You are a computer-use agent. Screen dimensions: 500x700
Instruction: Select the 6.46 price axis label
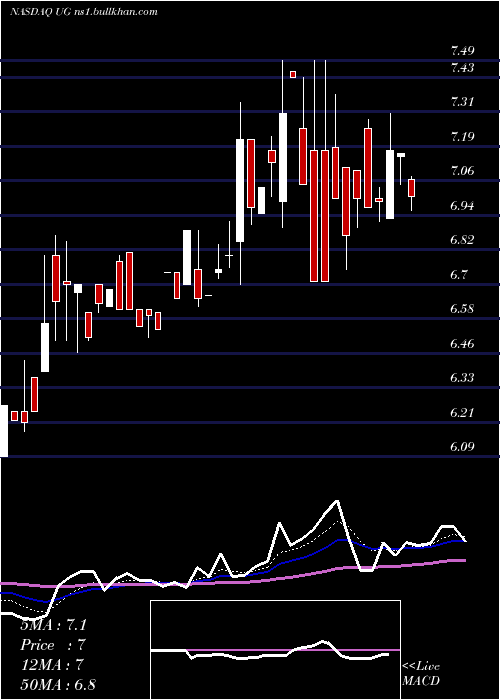(462, 344)
